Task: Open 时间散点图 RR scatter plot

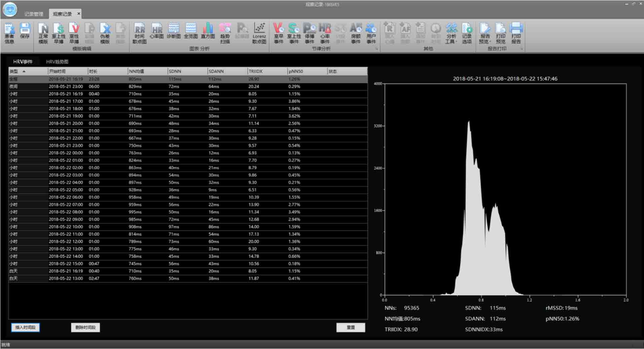Action: [139, 33]
